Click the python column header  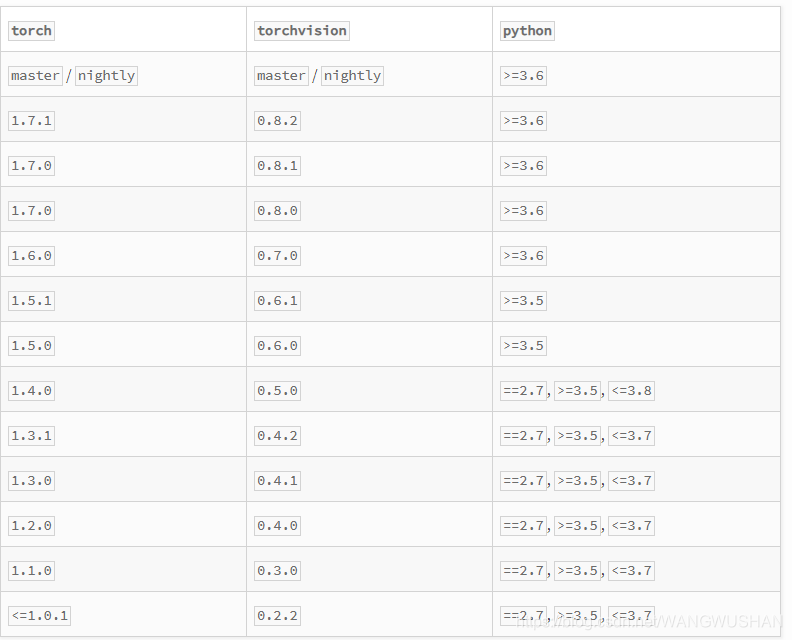coord(527,31)
